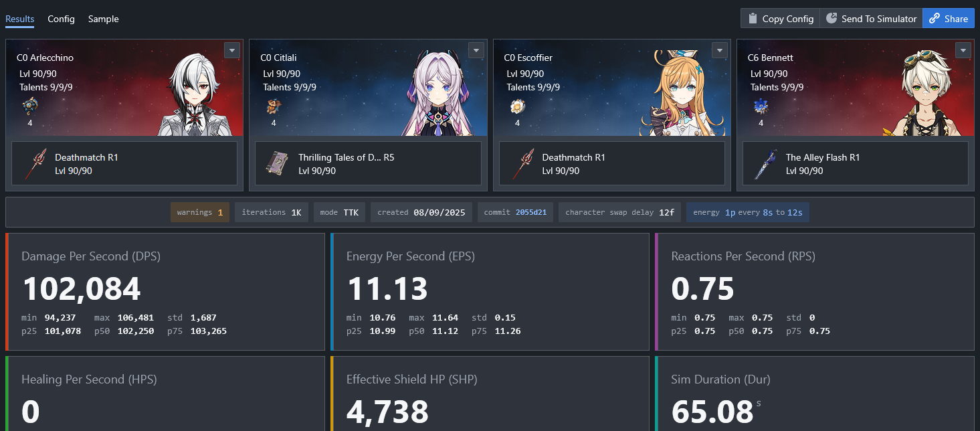This screenshot has width=980, height=431.
Task: Click Escoffier's artifact set flower icon
Action: (517, 106)
